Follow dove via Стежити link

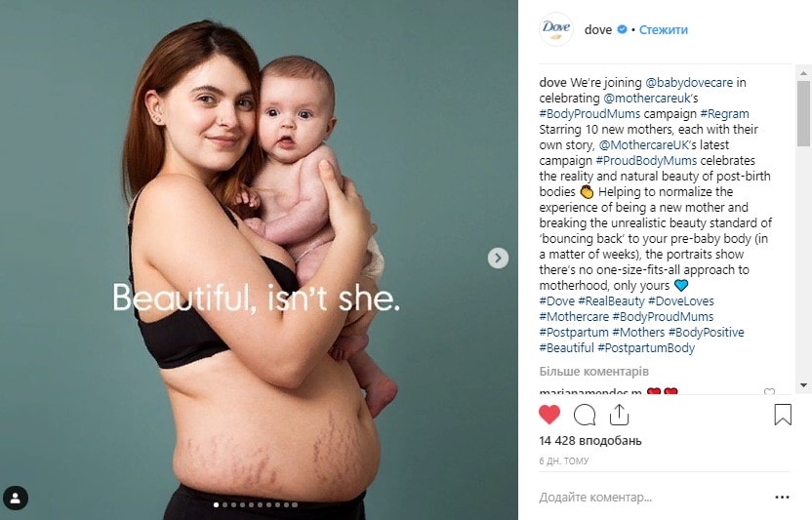coord(664,30)
